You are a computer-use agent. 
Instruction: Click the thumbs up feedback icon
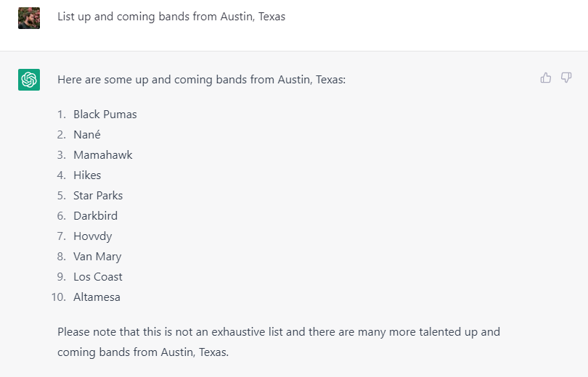[x=546, y=78]
